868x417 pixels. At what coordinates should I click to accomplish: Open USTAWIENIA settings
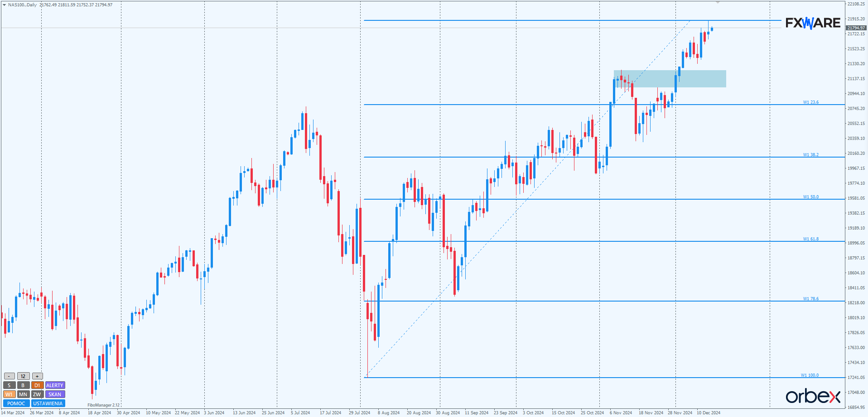coord(48,403)
